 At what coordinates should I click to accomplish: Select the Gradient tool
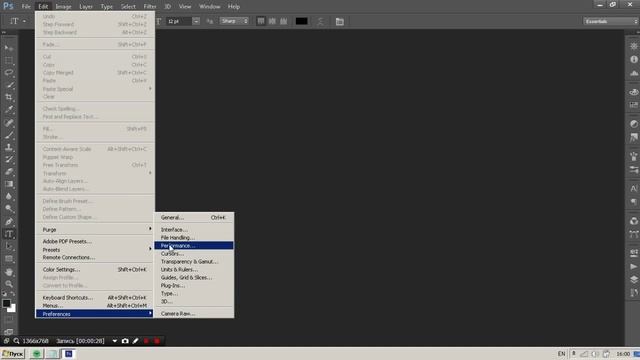tap(9, 184)
